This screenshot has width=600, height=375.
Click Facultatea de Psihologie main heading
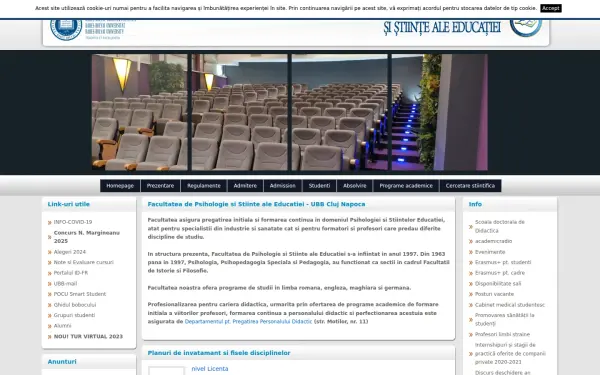tap(256, 204)
